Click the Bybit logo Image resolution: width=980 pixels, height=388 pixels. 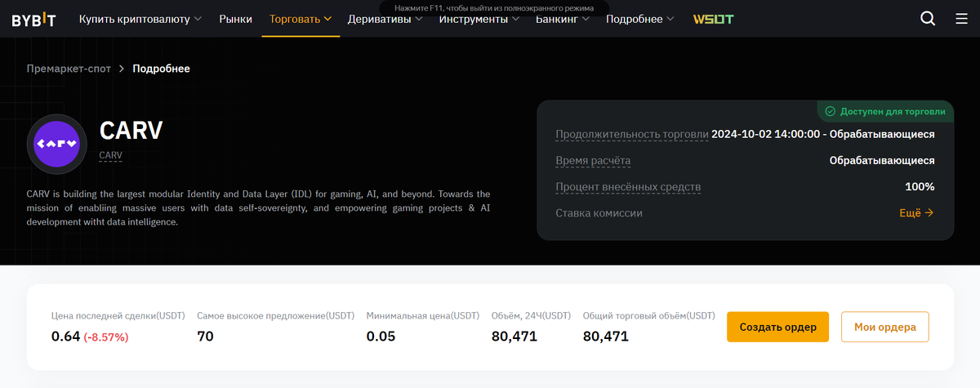34,19
